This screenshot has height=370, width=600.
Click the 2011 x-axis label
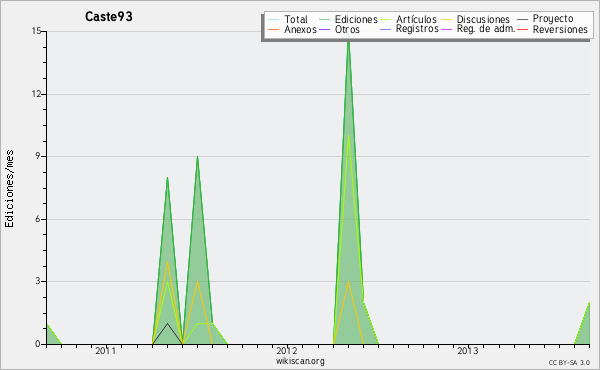point(106,351)
